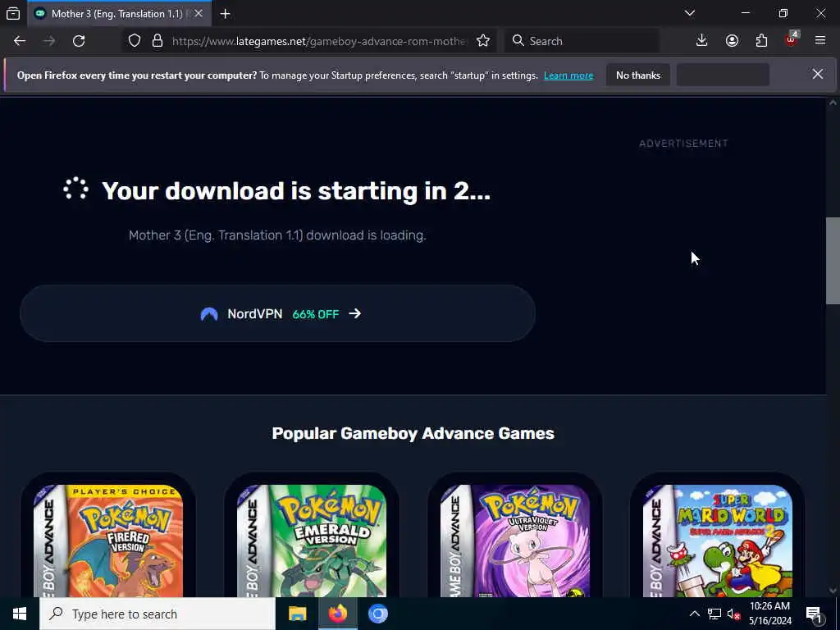
Task: Show hidden system tray icons
Action: 694,614
